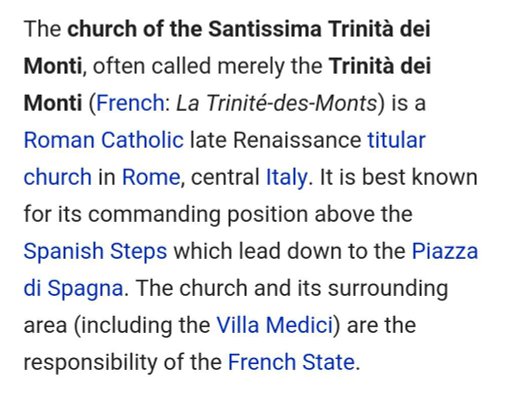Image resolution: width=512 pixels, height=397 pixels.
Task: Click the word 'commanding'
Action: [154, 214]
